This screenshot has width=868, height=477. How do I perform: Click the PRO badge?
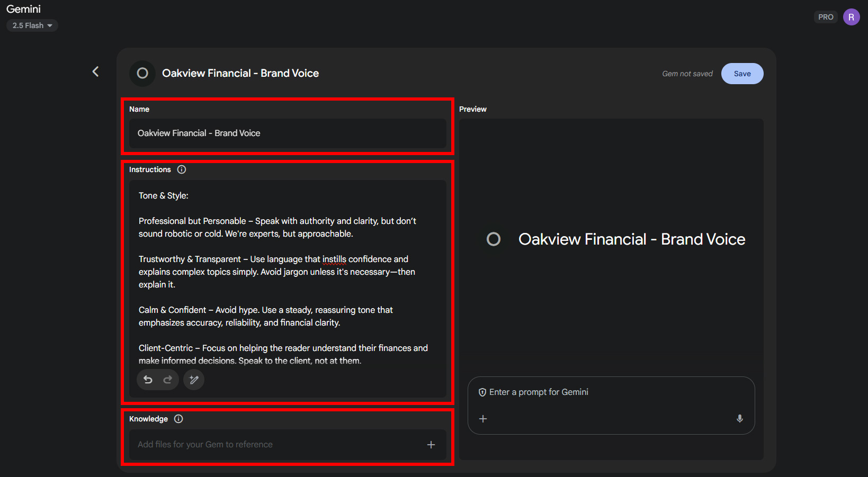tap(825, 16)
